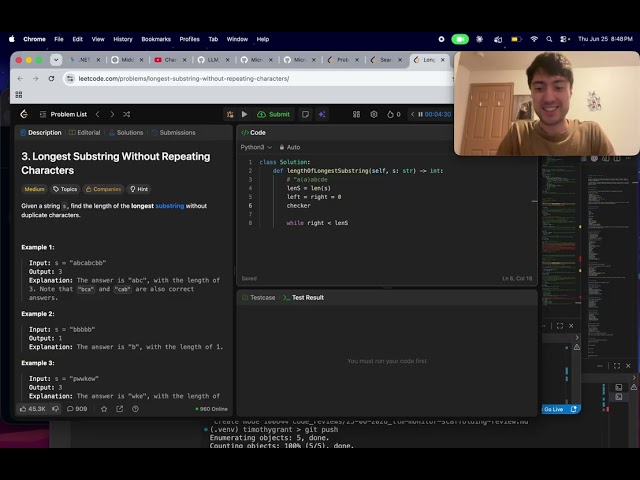Switch to the Solutions tab
This screenshot has width=640, height=480.
126,133
